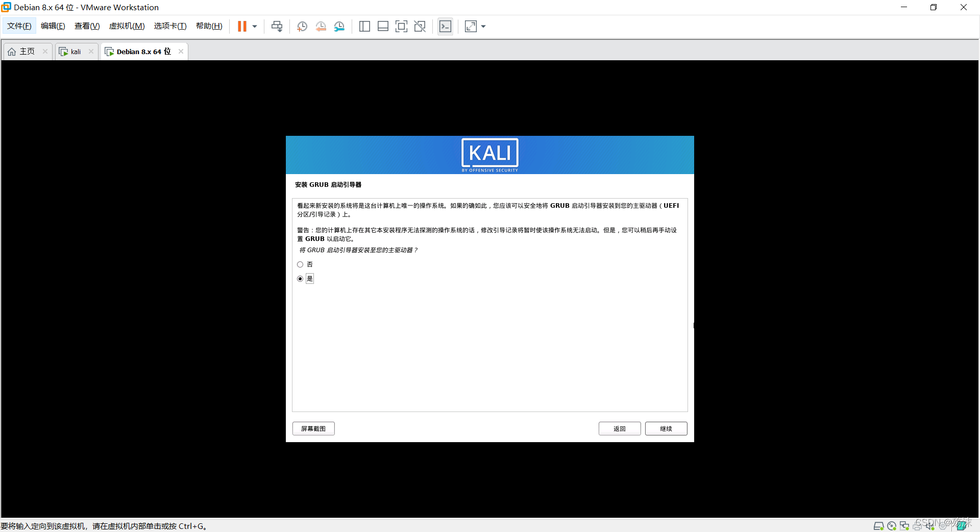Image resolution: width=980 pixels, height=532 pixels.
Task: Toggle the library sidebar view icon
Action: pos(364,27)
